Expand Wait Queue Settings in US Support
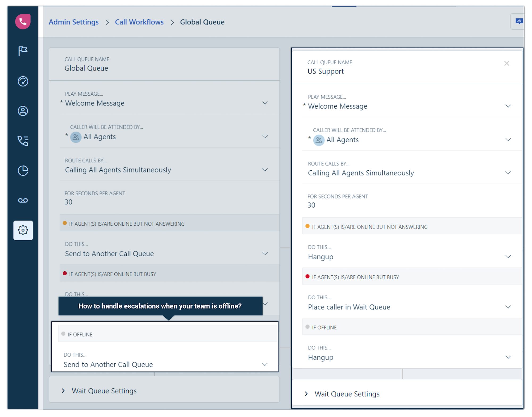 [407, 394]
